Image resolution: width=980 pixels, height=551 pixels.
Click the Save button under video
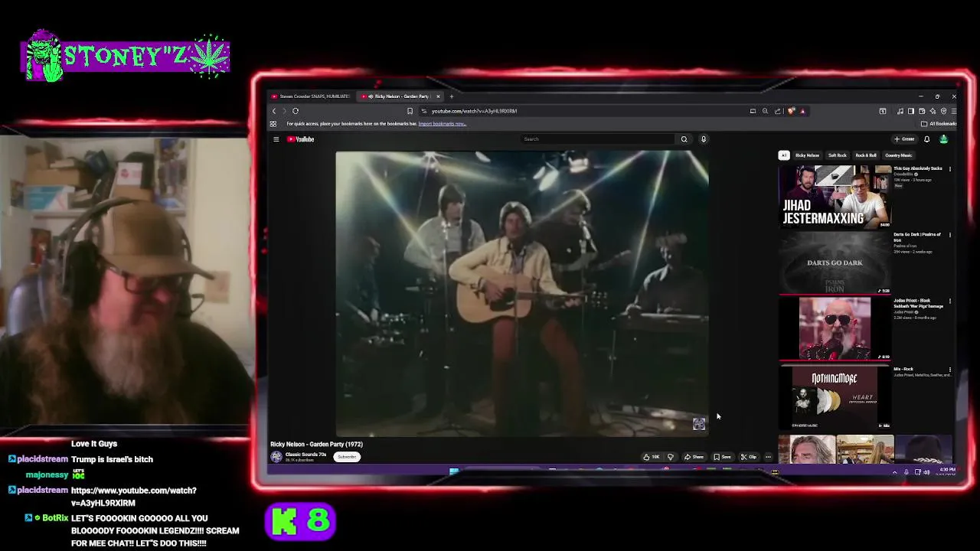(x=722, y=457)
